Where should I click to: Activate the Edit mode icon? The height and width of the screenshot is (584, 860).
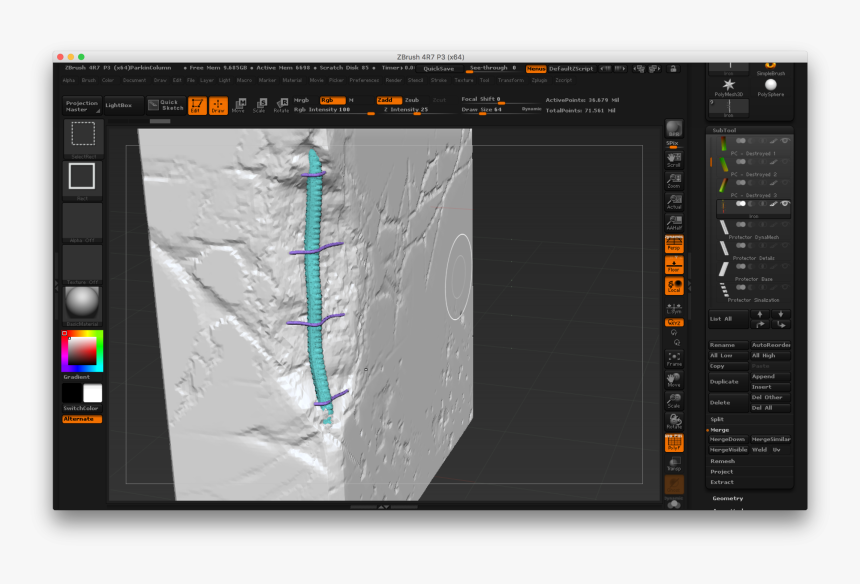click(197, 105)
